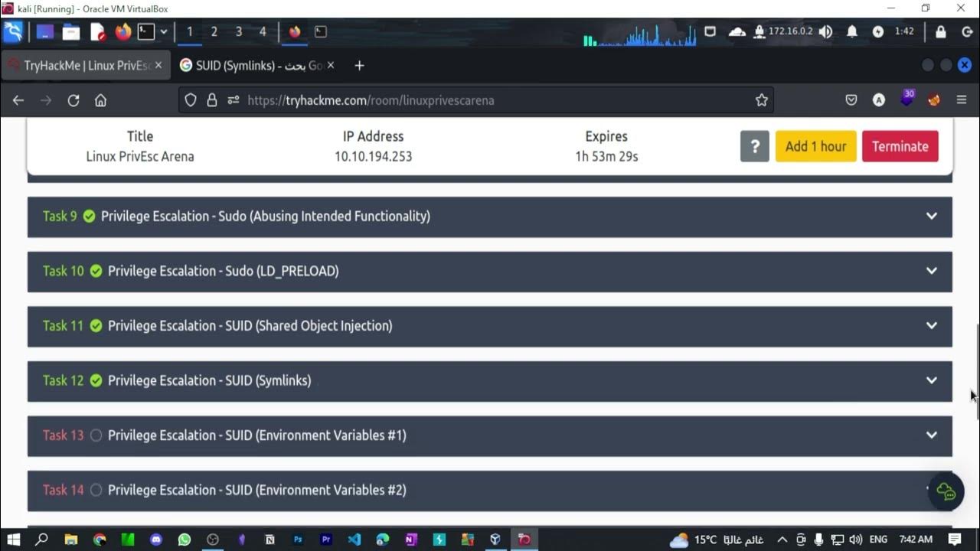
Task: Click the lock screen icon in Kali panel
Action: pyautogui.click(x=940, y=32)
